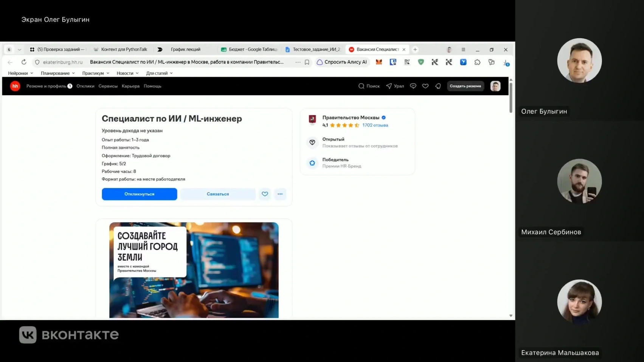
Task: Switch to Контент для PythonTalk tab
Action: (121, 50)
